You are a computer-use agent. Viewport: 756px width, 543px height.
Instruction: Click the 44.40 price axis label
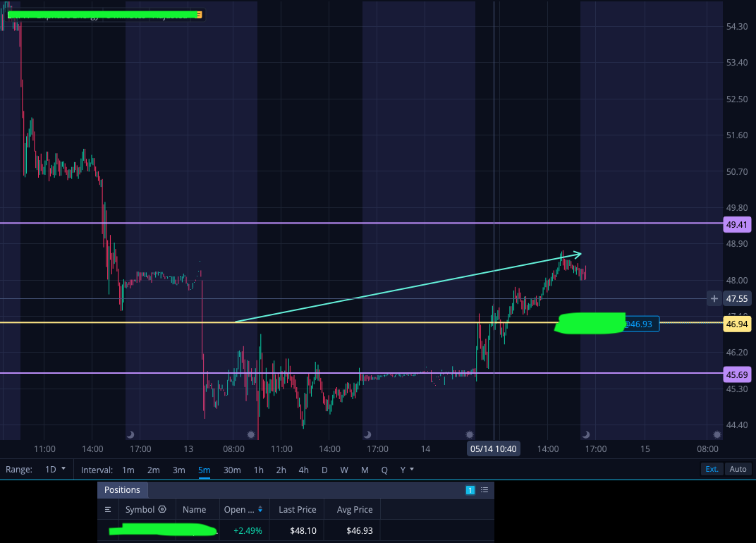point(737,425)
